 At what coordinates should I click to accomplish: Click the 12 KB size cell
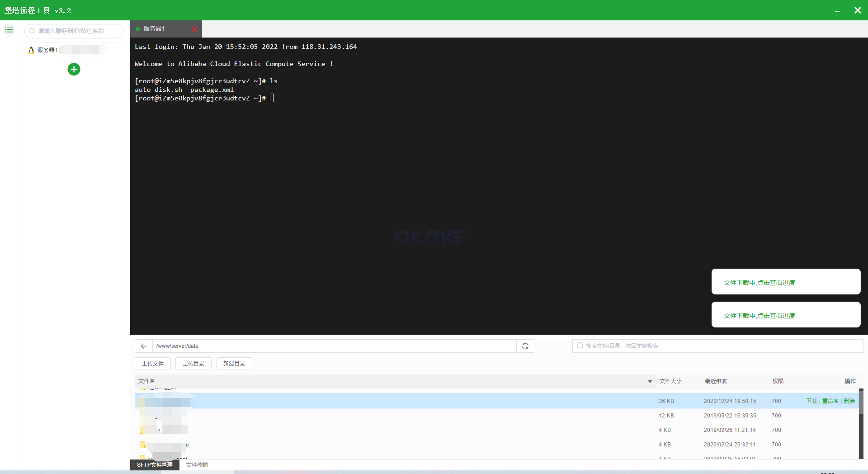coord(666,416)
